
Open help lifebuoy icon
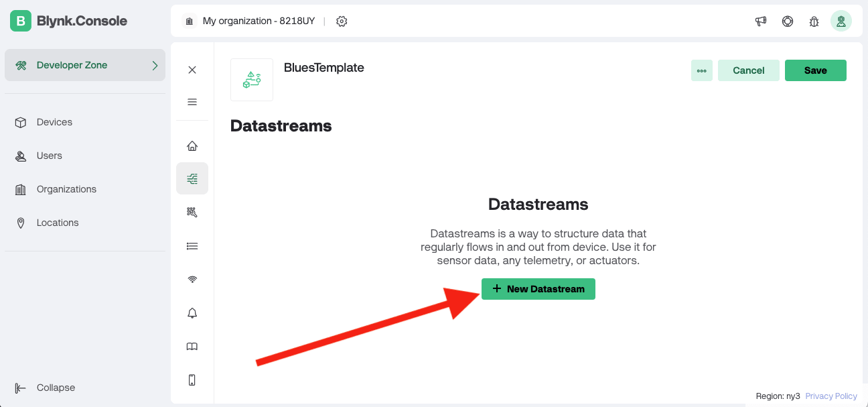(x=788, y=21)
